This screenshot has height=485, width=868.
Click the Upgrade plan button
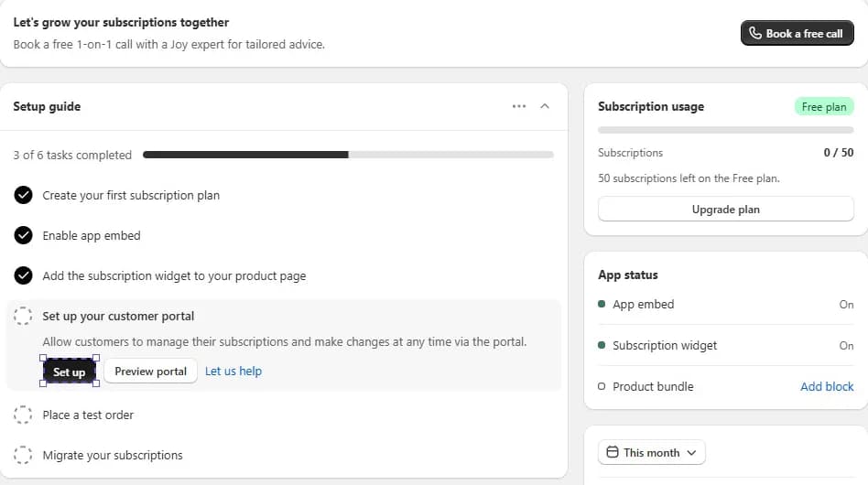726,210
